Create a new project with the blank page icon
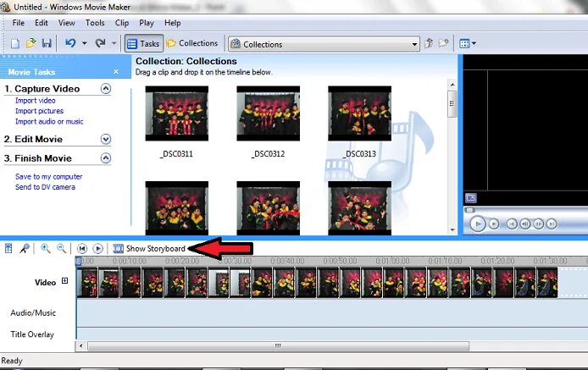The height and width of the screenshot is (370, 588). 15,43
